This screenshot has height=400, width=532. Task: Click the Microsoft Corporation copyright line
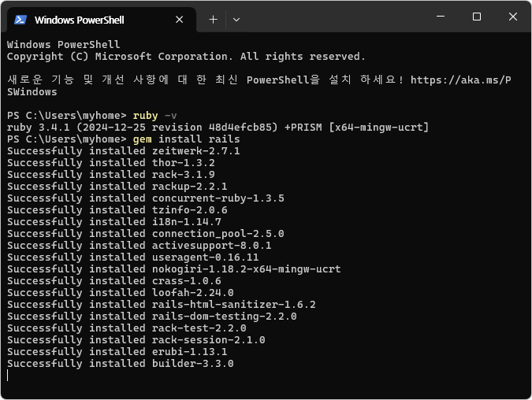click(x=186, y=57)
